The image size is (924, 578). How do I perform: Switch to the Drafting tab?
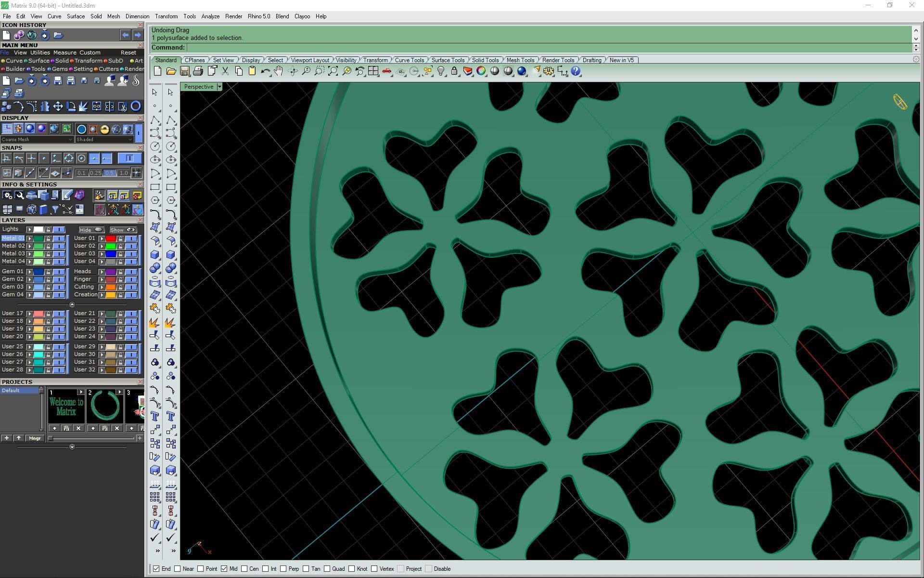click(x=592, y=60)
